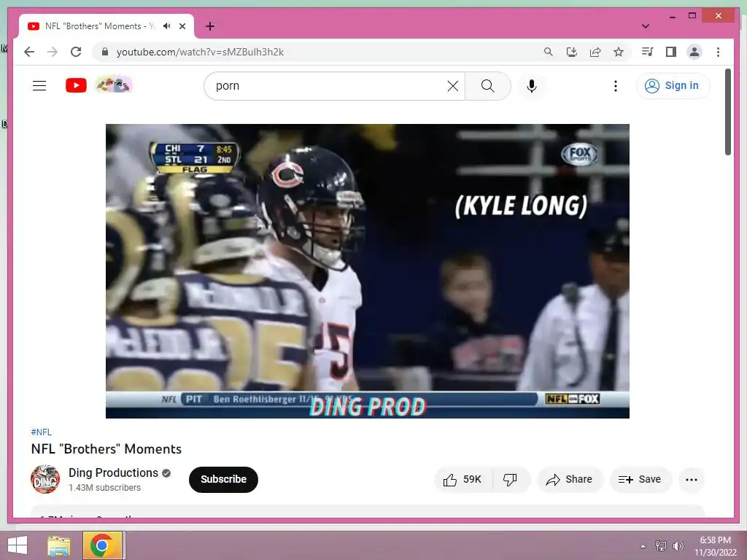Click the Sign in button
The height and width of the screenshot is (560, 747).
point(673,86)
